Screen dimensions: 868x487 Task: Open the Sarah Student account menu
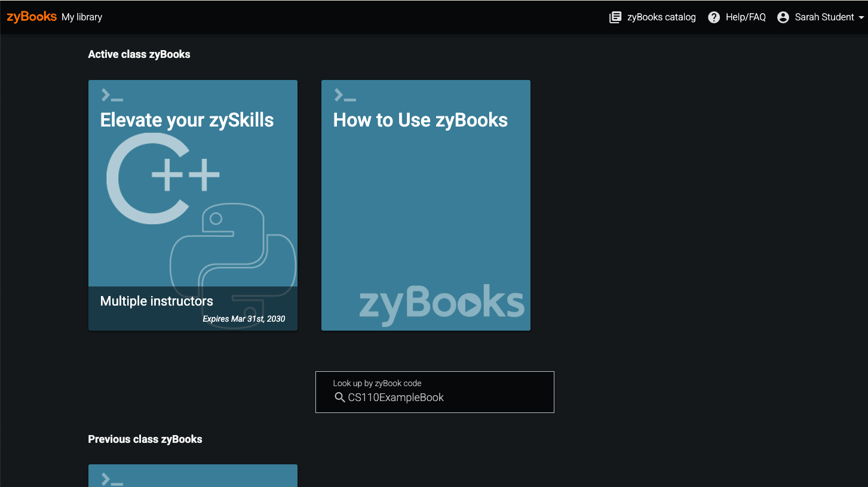point(820,17)
